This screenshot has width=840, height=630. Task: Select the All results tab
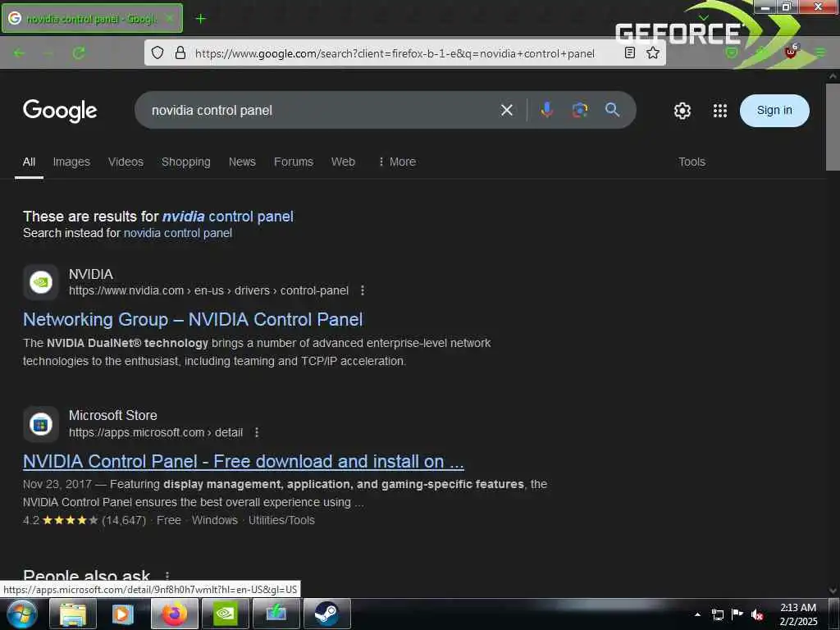(29, 162)
